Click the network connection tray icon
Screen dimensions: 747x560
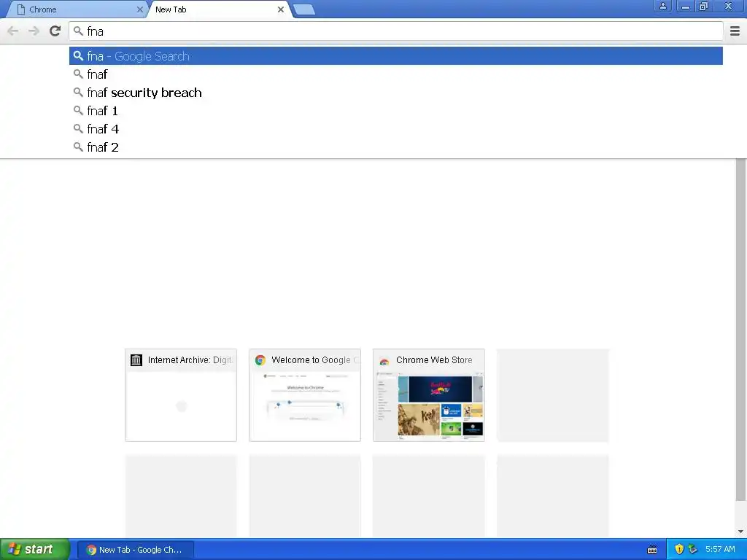(693, 550)
